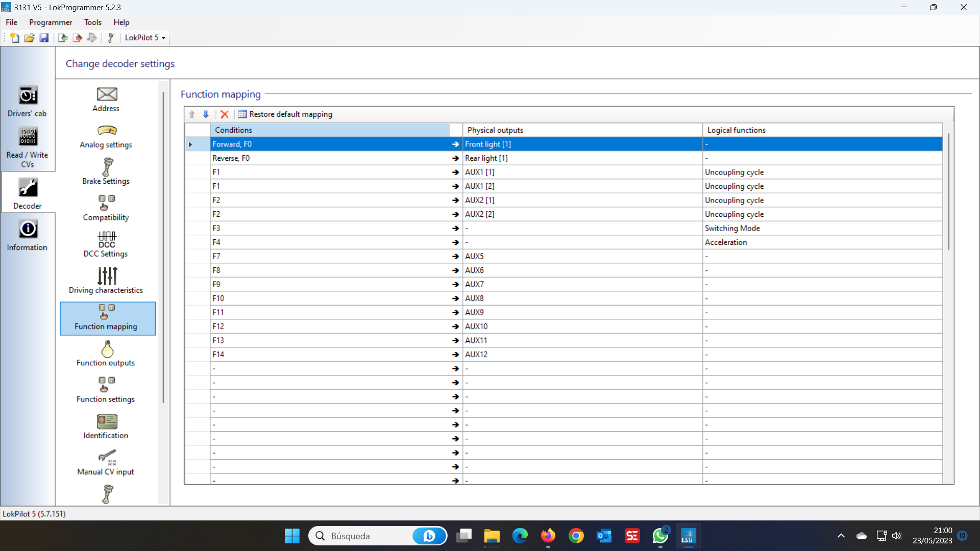980x551 pixels.
Task: Show hidden system tray icons
Action: [841, 536]
